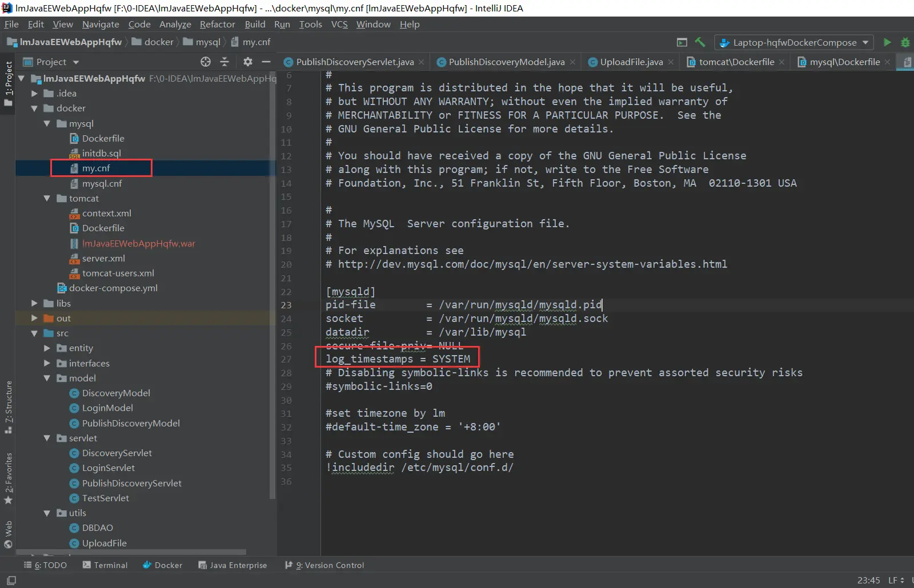Collapse all nodes in the Project panel

click(225, 62)
